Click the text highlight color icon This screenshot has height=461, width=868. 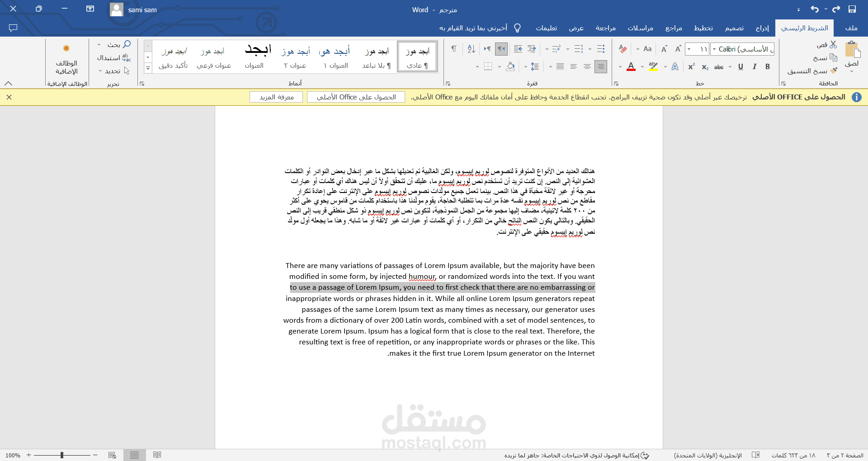click(x=653, y=66)
